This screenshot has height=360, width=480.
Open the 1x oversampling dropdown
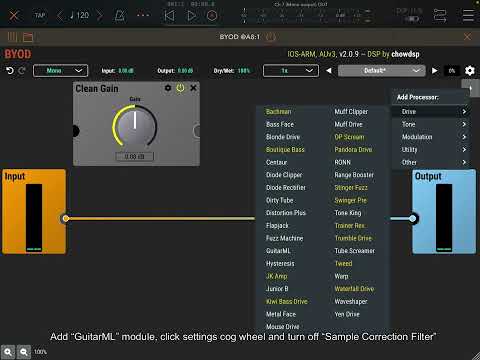point(291,71)
